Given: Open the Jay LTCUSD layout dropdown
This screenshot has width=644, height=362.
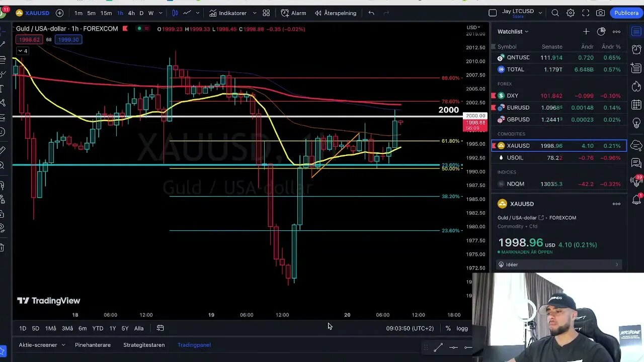Looking at the screenshot, I should (x=522, y=13).
